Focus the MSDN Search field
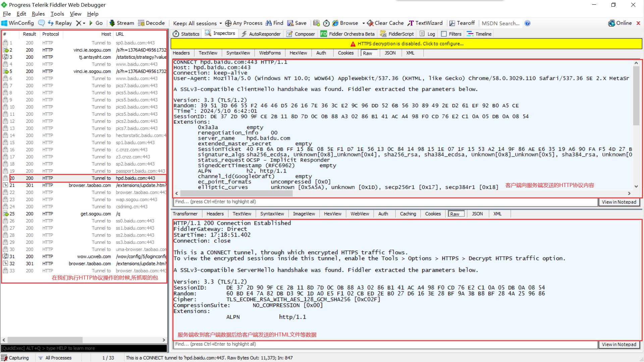This screenshot has height=362, width=644. tap(500, 23)
